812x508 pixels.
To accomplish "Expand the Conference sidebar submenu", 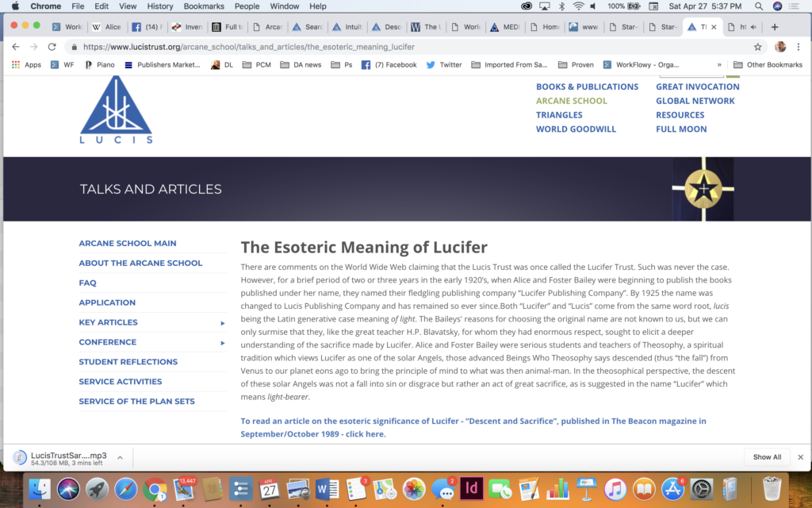I will click(x=223, y=343).
